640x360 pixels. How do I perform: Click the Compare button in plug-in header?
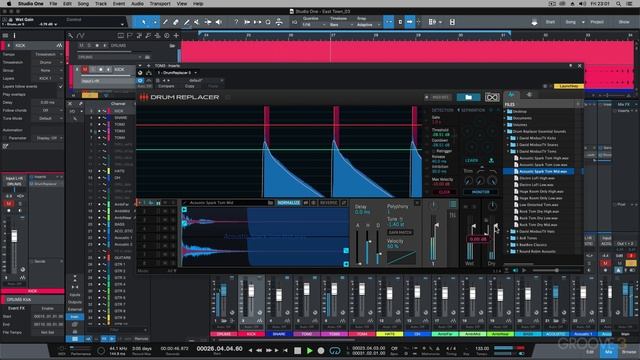coord(166,86)
